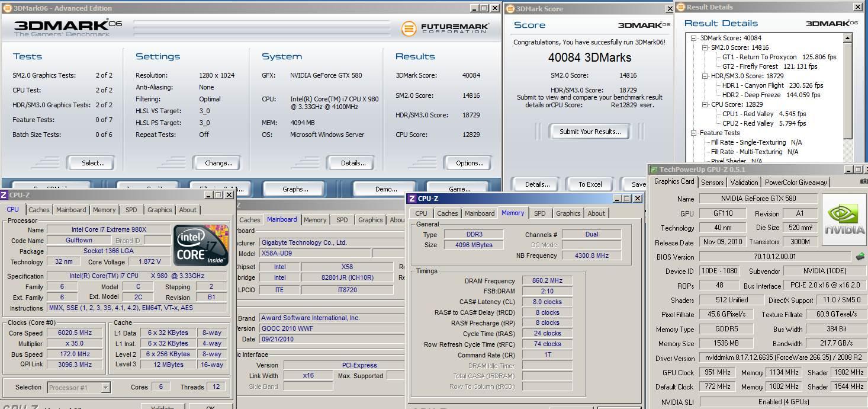The width and height of the screenshot is (868, 409).
Task: Click the Z icon of the CPU-Z Memory window
Action: click(x=412, y=199)
